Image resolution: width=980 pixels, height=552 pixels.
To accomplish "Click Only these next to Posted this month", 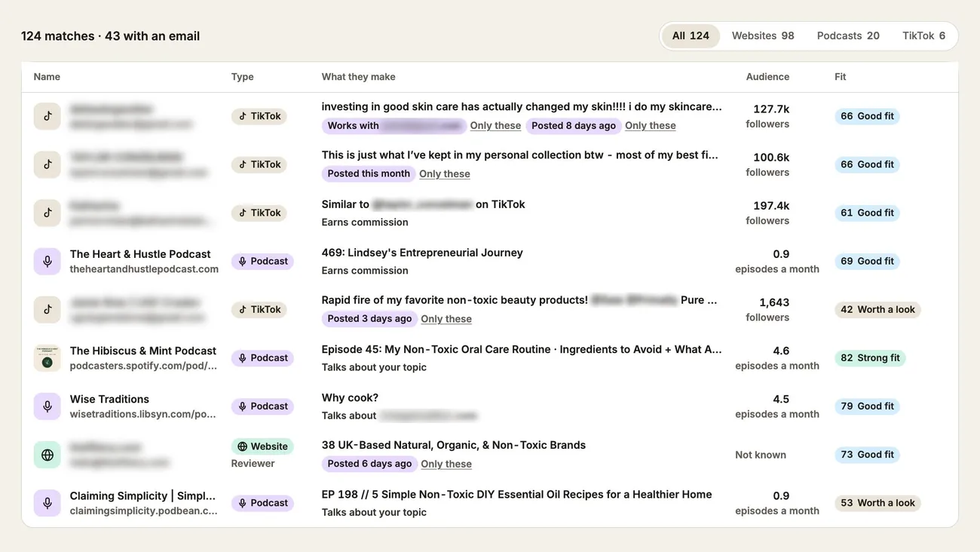I will tap(445, 174).
